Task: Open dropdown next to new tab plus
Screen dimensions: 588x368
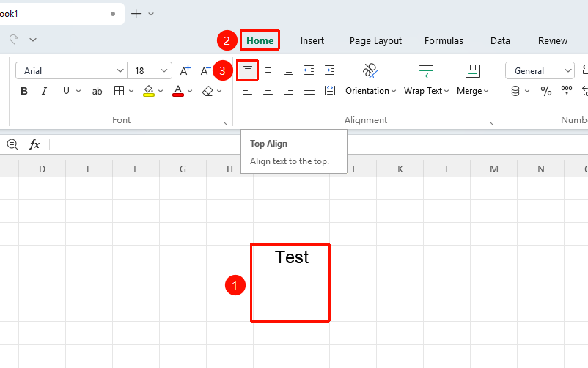Action: [151, 14]
